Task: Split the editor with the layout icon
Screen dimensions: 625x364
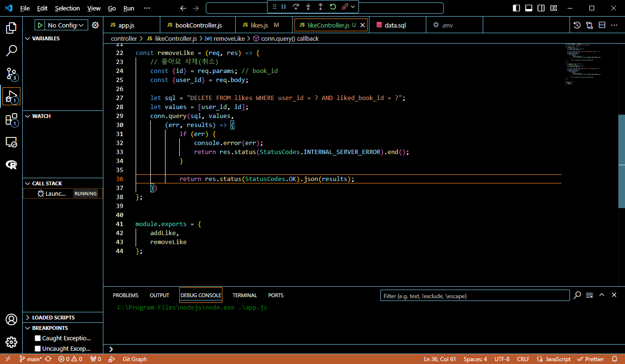Action: pos(602,25)
